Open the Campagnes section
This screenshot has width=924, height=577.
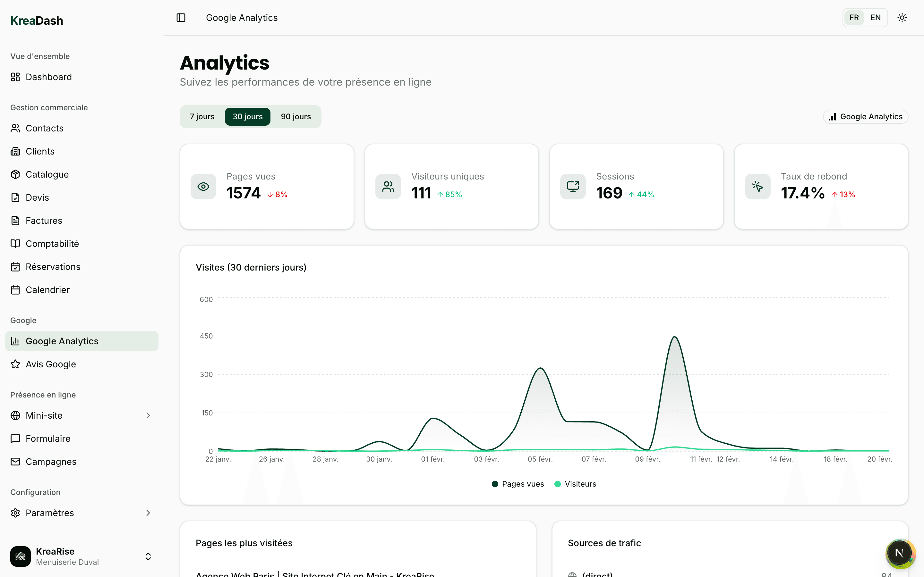[x=50, y=461]
